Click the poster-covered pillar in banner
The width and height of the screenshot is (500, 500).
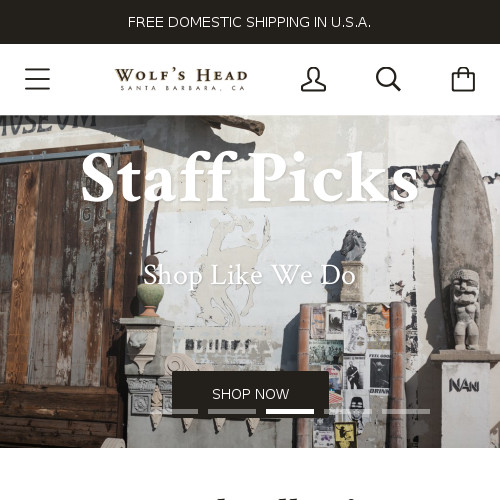pyautogui.click(x=352, y=375)
